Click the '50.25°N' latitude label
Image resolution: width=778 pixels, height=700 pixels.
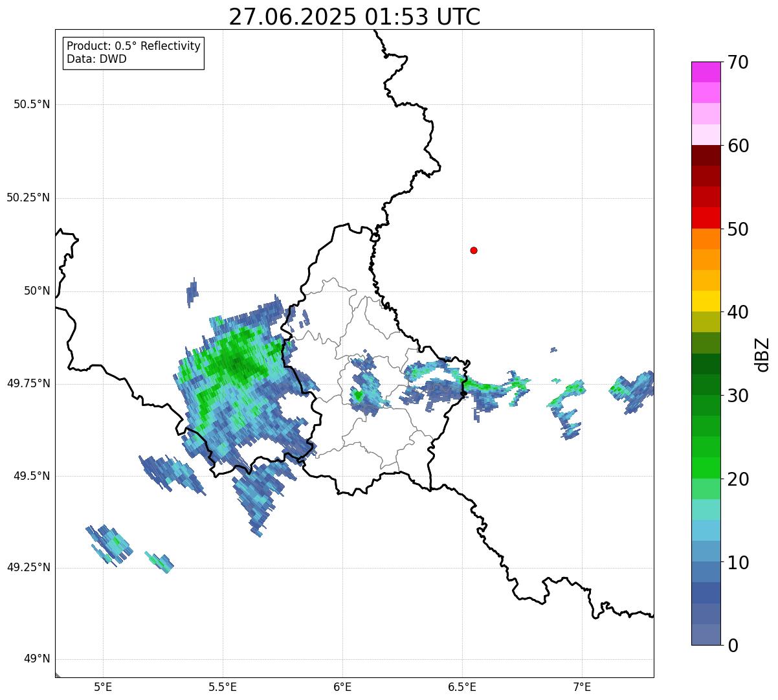(x=28, y=198)
